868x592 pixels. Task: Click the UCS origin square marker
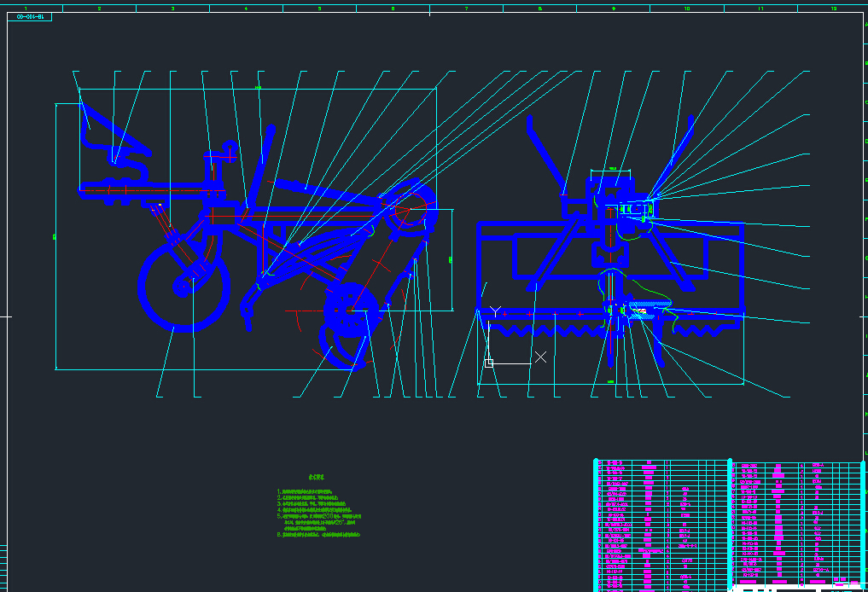[x=489, y=363]
